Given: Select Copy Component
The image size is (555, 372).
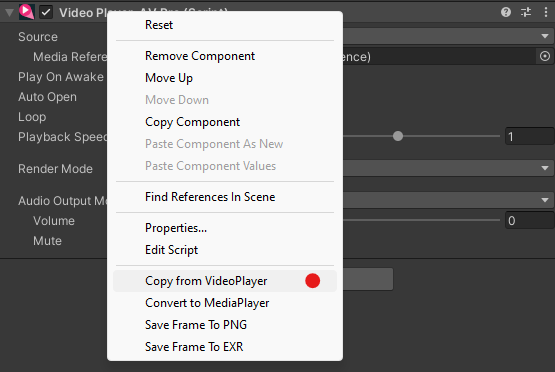Looking at the screenshot, I should [x=225, y=122].
